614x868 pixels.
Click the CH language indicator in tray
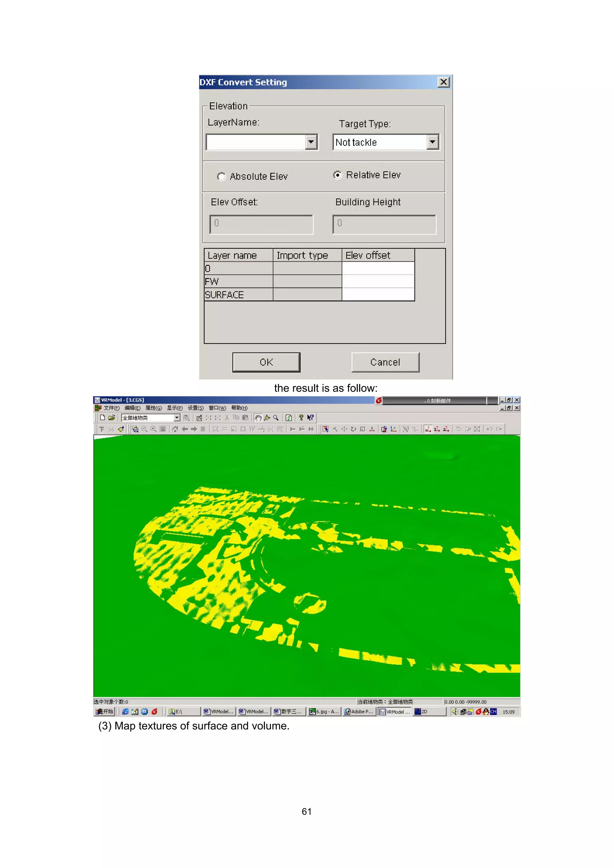click(493, 712)
